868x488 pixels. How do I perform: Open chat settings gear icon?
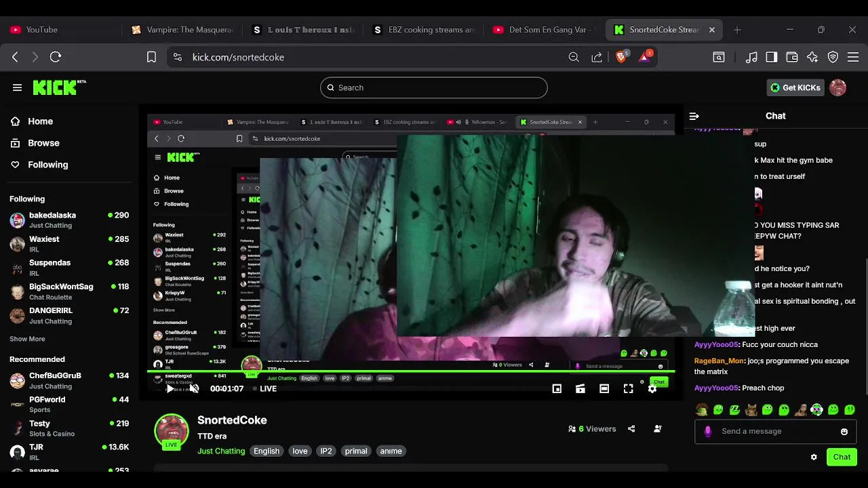(x=814, y=457)
